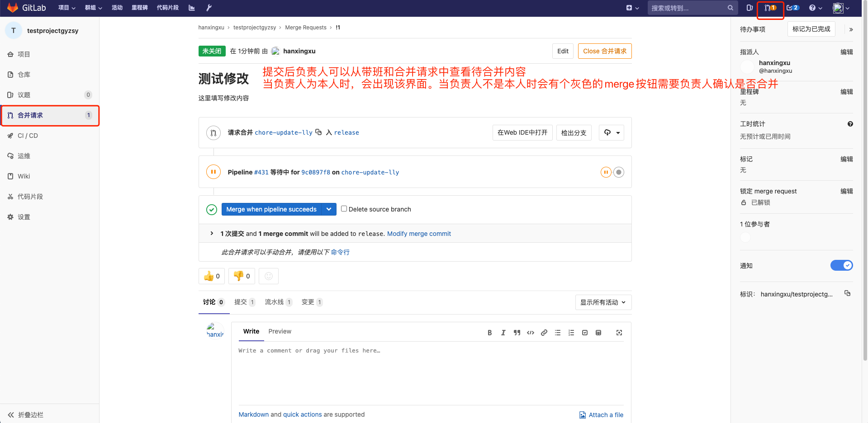Open the time tracking help icon

pos(850,124)
